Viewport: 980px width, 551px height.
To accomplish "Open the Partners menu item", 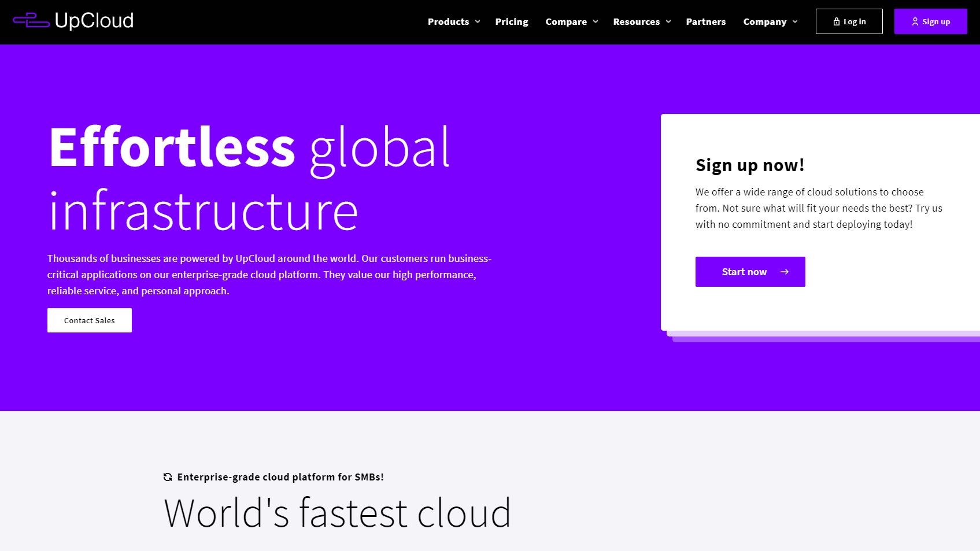I will click(x=706, y=21).
